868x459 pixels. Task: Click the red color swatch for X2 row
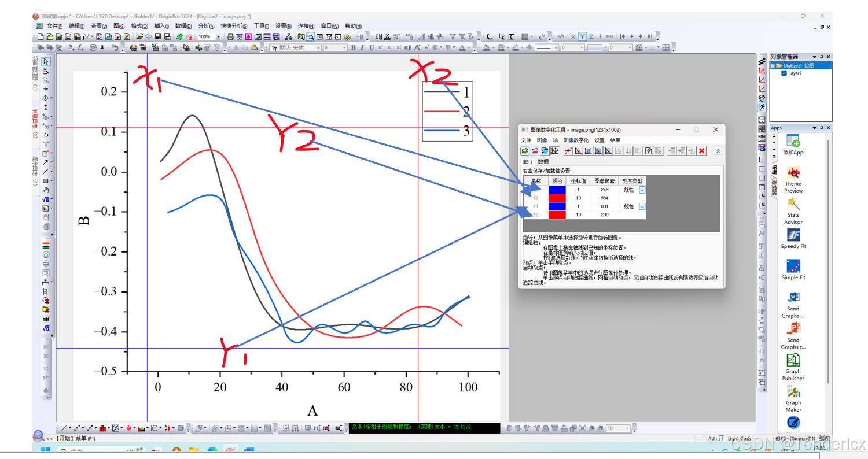pyautogui.click(x=557, y=198)
